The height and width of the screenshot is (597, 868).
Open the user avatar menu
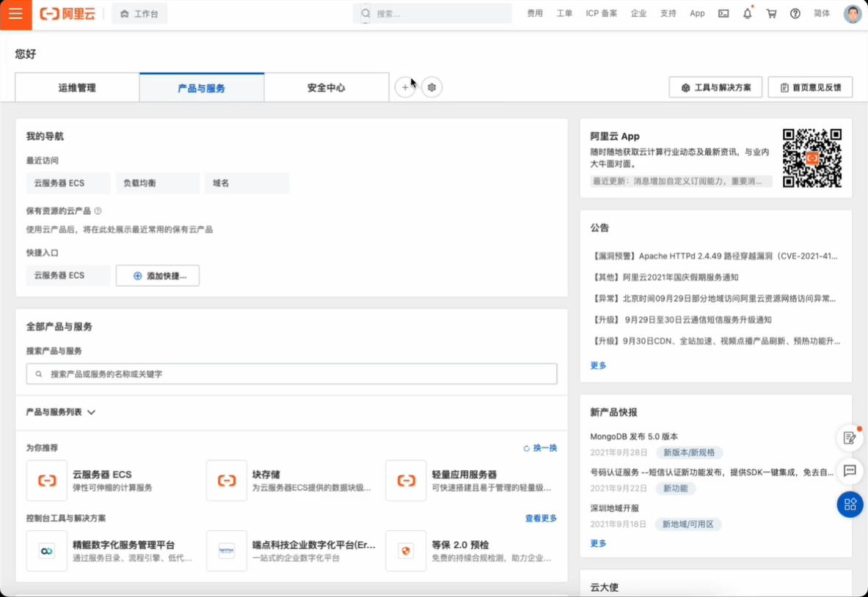[853, 14]
